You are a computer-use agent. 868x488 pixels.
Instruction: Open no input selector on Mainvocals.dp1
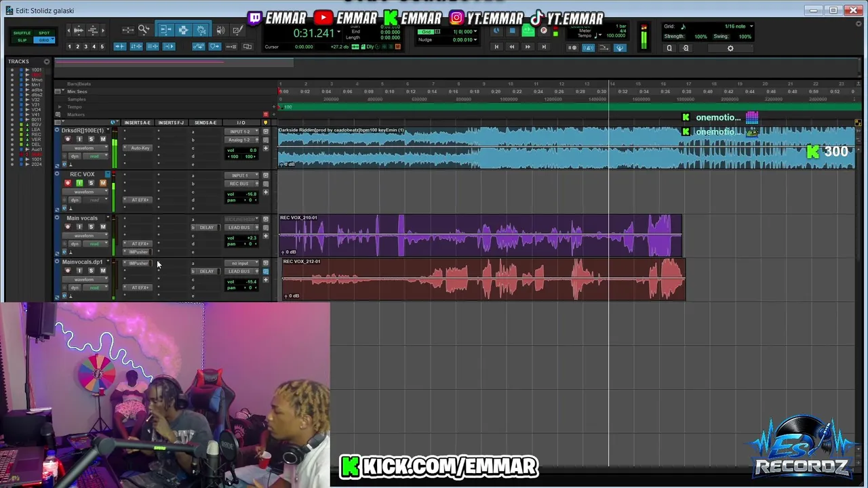pyautogui.click(x=241, y=263)
